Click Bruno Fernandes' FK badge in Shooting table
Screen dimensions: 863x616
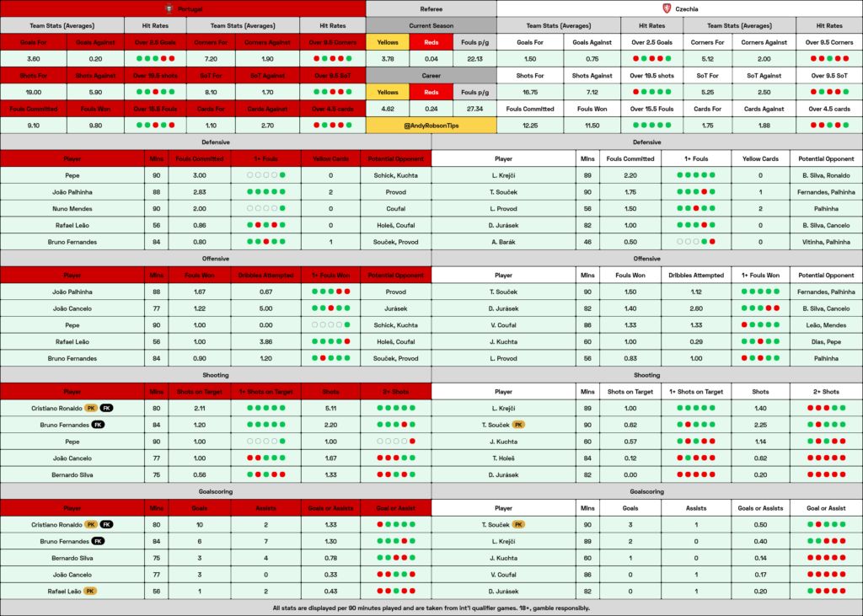point(98,425)
